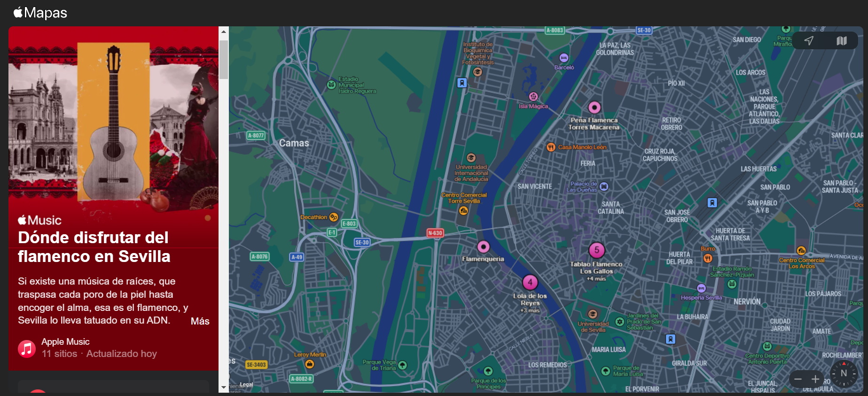868x396 pixels.
Task: Click the North compass control
Action: click(844, 373)
